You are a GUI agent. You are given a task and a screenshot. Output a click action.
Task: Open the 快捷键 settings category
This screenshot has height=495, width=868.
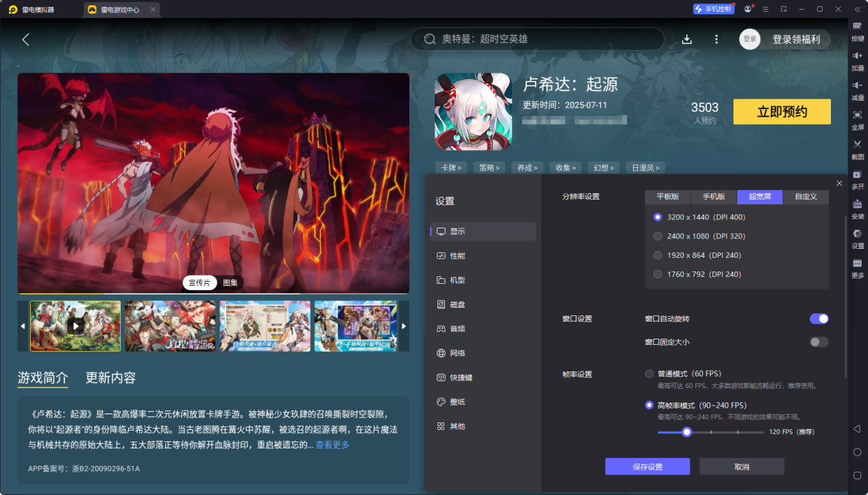point(483,377)
